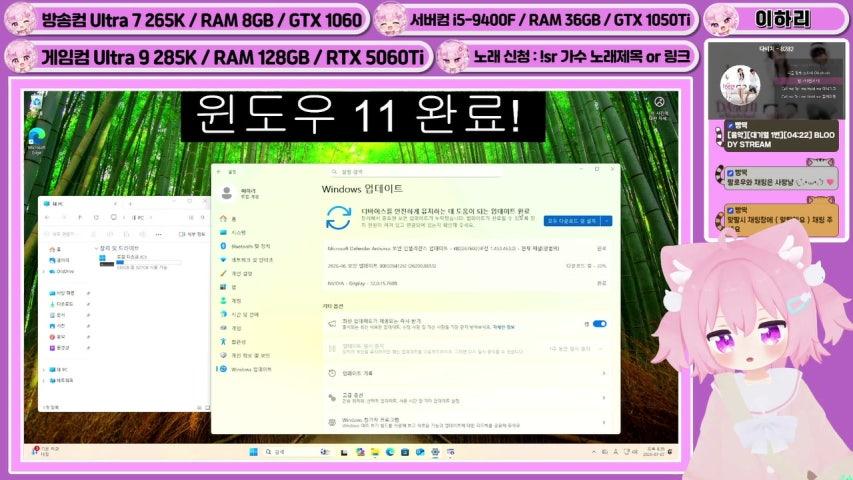Open 다운로드 folder in Explorer sidebar
The width and height of the screenshot is (853, 480).
[61, 304]
